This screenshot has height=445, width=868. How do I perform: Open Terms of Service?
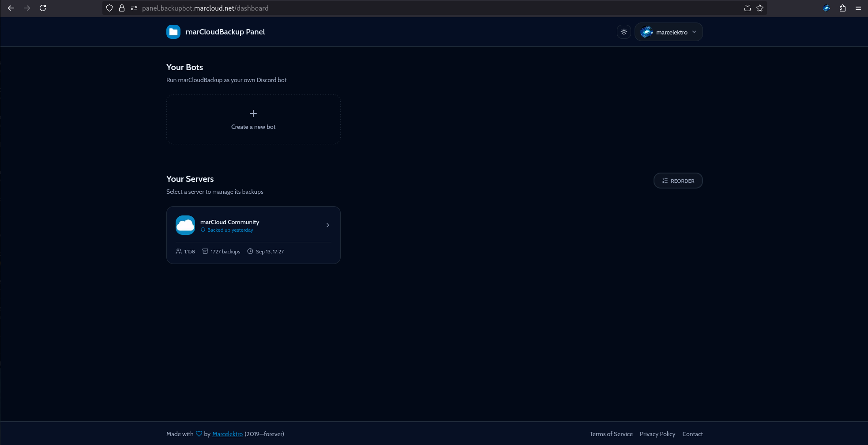(x=611, y=434)
